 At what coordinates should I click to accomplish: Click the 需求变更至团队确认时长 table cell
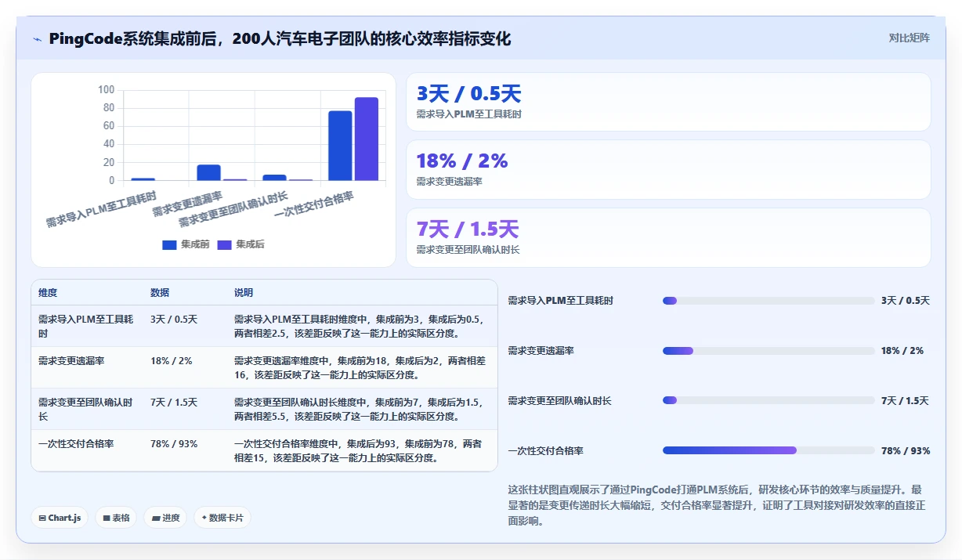click(x=86, y=410)
